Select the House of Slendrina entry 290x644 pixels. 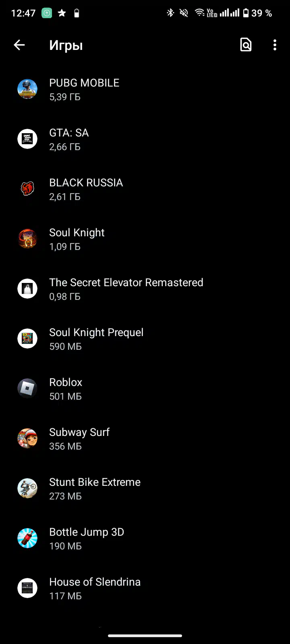click(145, 588)
